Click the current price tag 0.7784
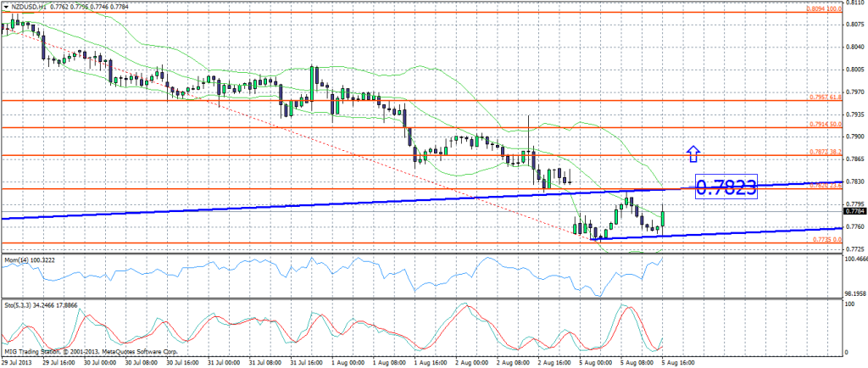 [854, 213]
